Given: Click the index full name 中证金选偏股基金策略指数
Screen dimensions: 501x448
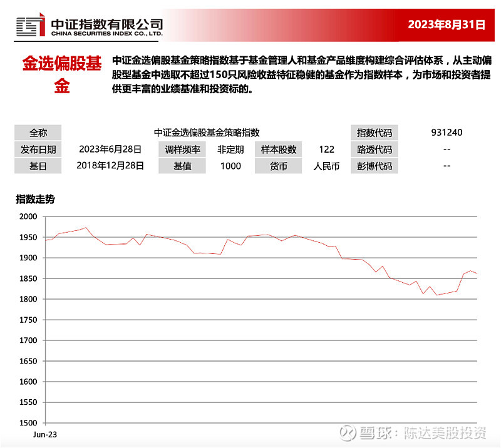Looking at the screenshot, I should click(207, 133).
